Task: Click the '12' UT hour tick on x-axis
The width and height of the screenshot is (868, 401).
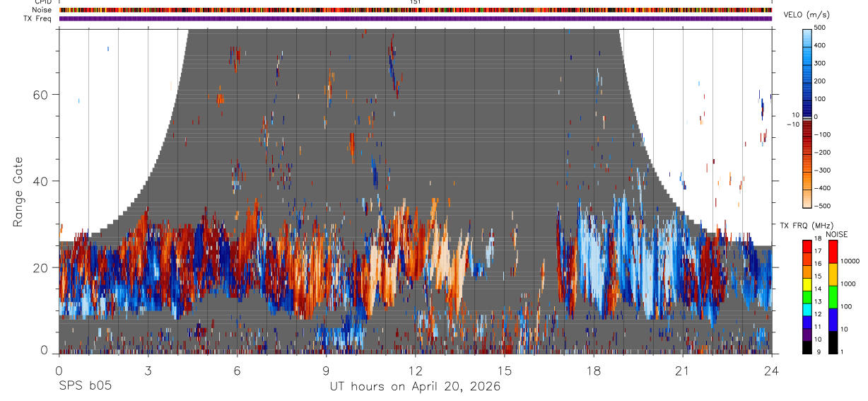Action: [415, 371]
